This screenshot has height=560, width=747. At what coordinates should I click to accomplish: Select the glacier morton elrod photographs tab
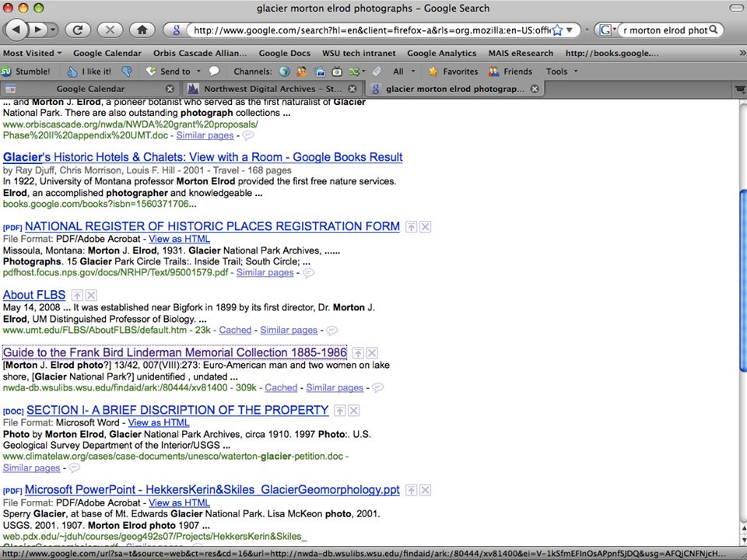pyautogui.click(x=454, y=89)
